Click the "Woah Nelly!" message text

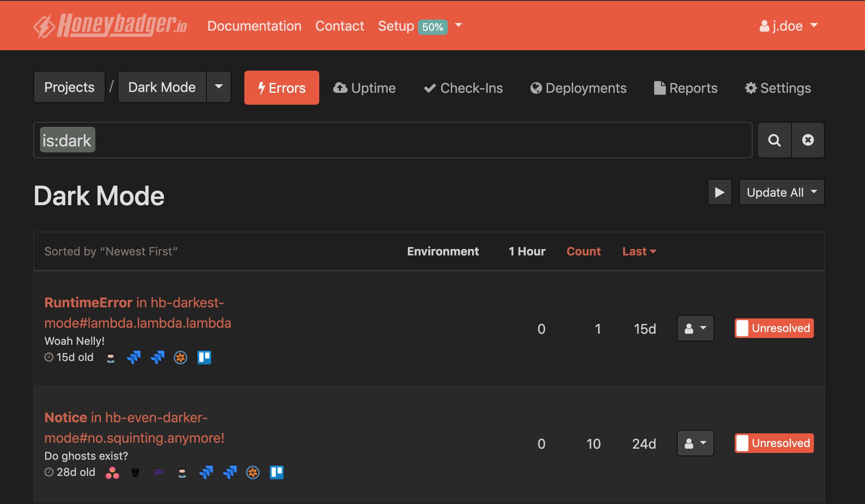pyautogui.click(x=74, y=341)
